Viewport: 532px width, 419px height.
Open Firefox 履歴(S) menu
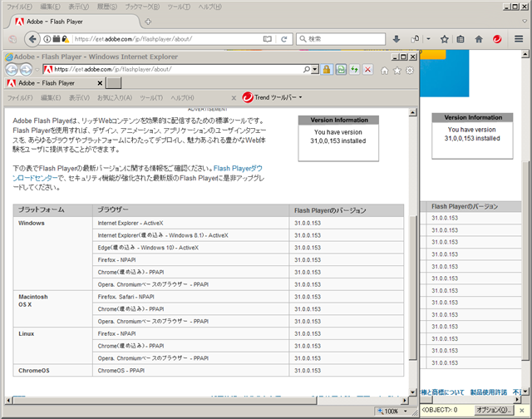click(107, 7)
